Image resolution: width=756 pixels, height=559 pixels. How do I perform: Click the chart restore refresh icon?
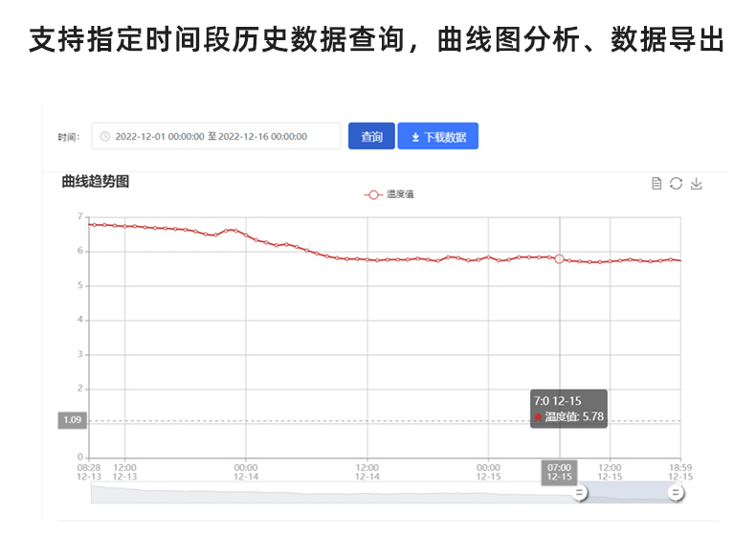(677, 184)
